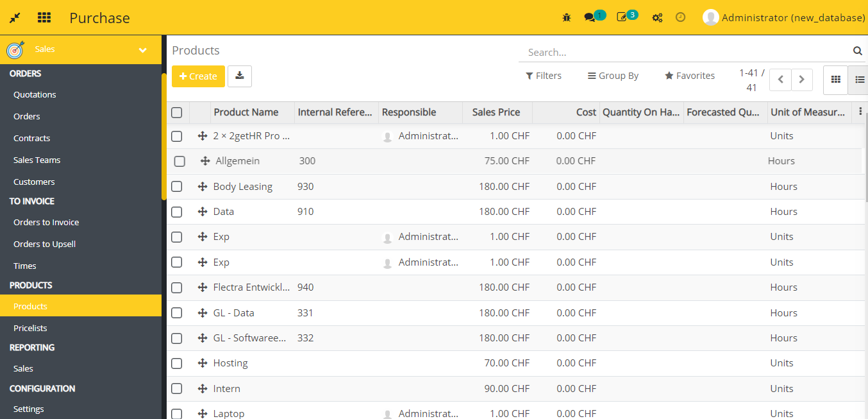Switch to kanban grid view
Image resolution: width=868 pixels, height=419 pixels.
coord(835,80)
